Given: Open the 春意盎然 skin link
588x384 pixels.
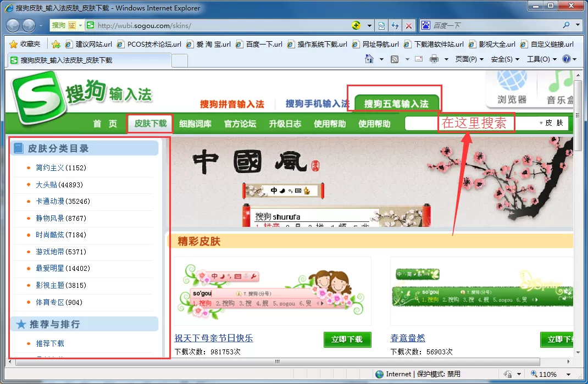Looking at the screenshot, I should pyautogui.click(x=408, y=338).
